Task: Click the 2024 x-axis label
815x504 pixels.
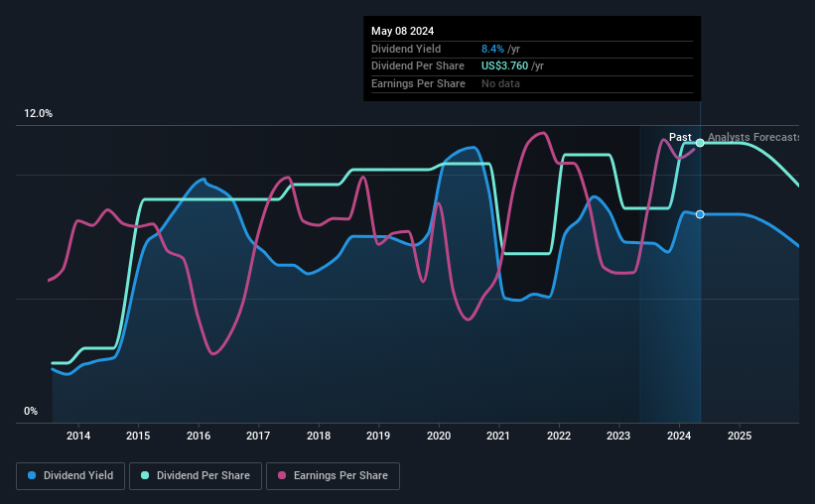Action: (679, 436)
